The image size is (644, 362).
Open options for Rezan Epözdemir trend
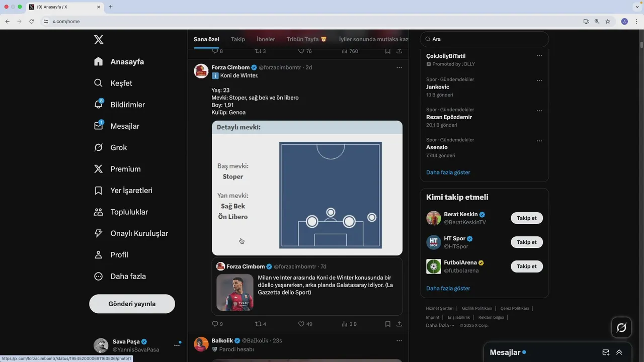pyautogui.click(x=539, y=111)
